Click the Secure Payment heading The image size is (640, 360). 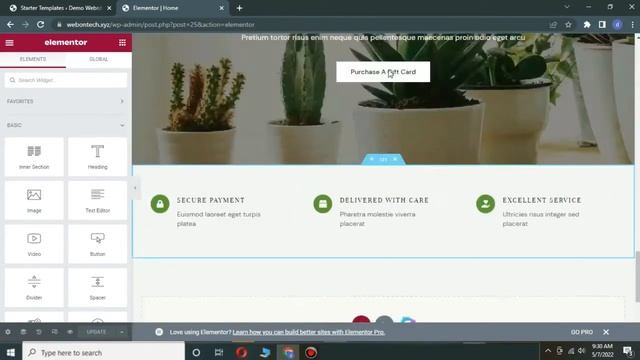[x=211, y=200]
